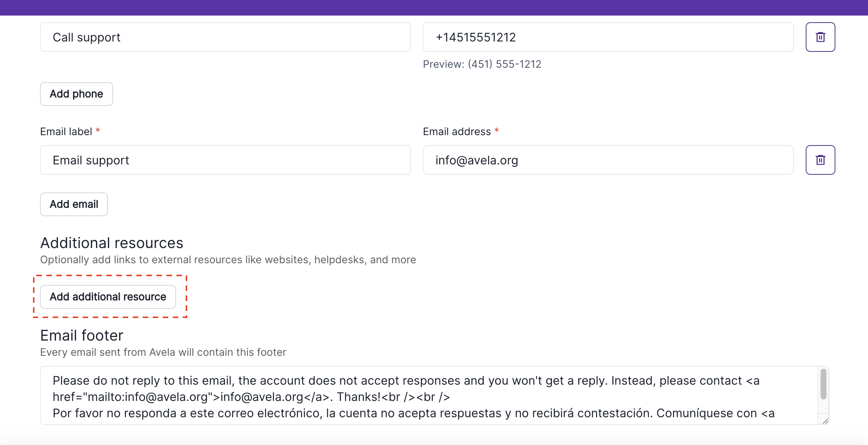This screenshot has width=868, height=445.
Task: Click the Email footer heading
Action: click(x=82, y=336)
